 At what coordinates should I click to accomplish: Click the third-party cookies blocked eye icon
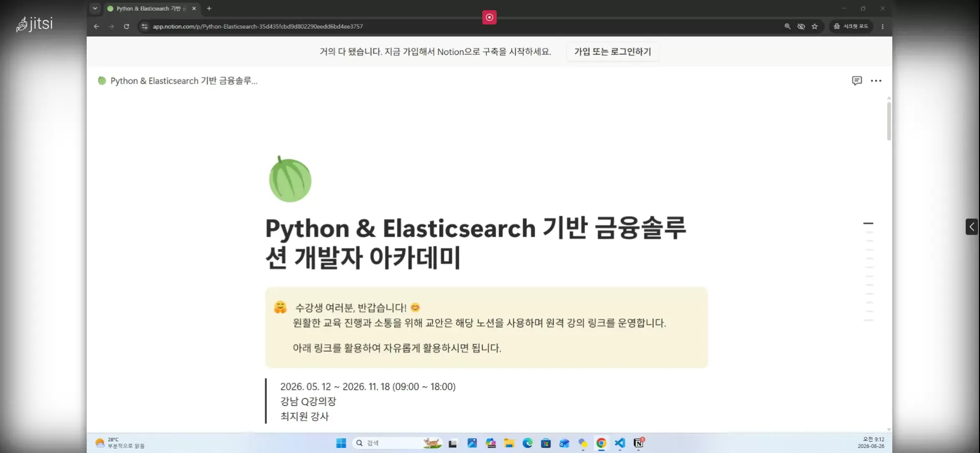801,27
